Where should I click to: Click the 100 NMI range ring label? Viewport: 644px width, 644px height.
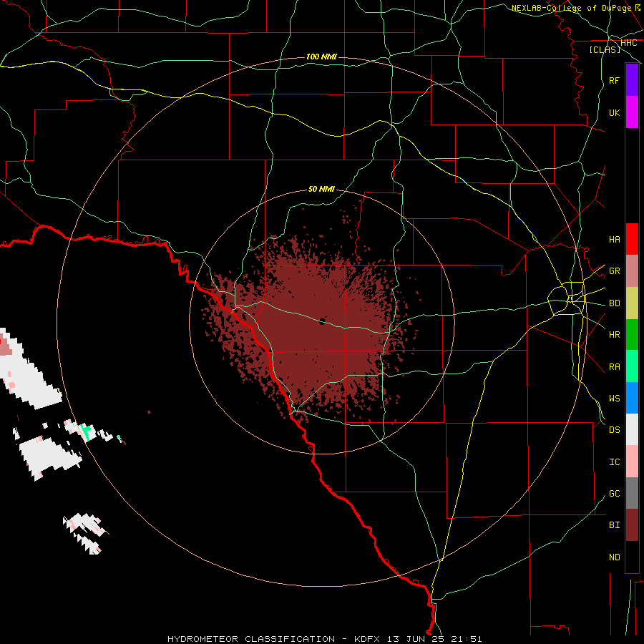tap(321, 57)
